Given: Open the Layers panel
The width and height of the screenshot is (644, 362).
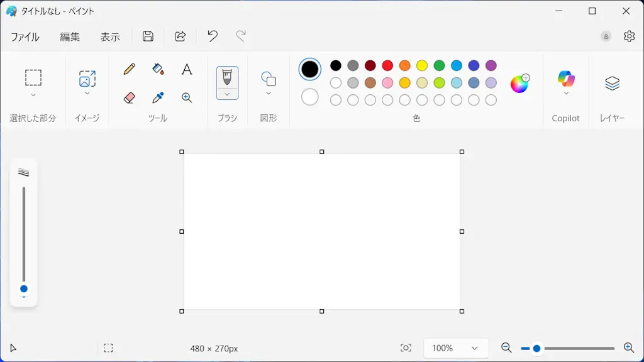Looking at the screenshot, I should [x=612, y=83].
